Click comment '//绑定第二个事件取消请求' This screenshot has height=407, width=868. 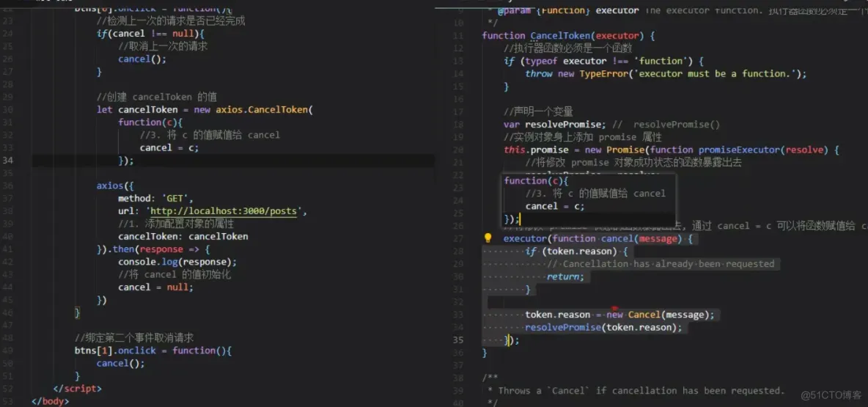tap(134, 338)
